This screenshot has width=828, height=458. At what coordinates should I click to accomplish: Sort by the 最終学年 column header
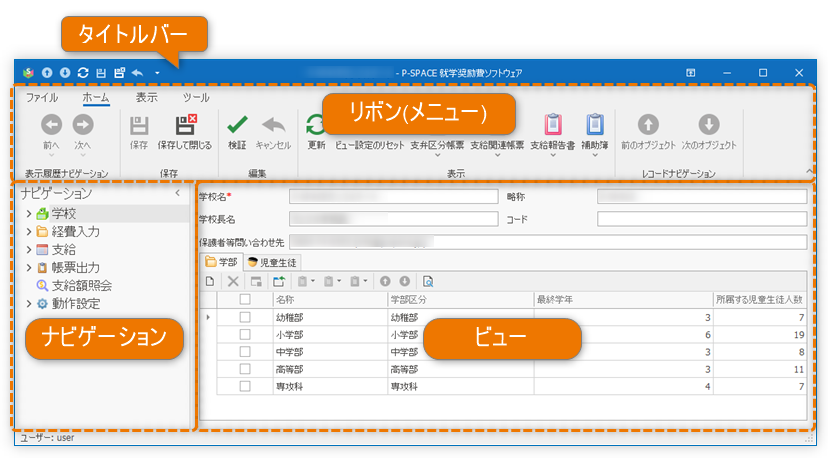[623, 300]
